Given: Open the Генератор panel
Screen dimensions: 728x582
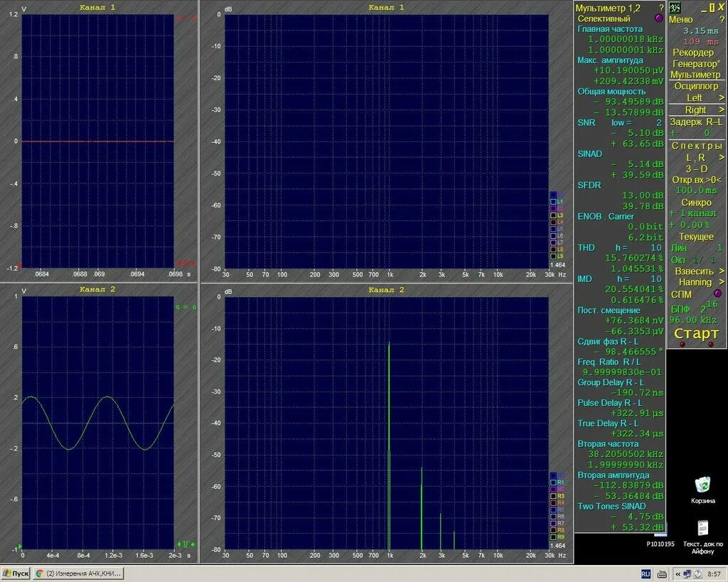Looking at the screenshot, I should [695, 63].
